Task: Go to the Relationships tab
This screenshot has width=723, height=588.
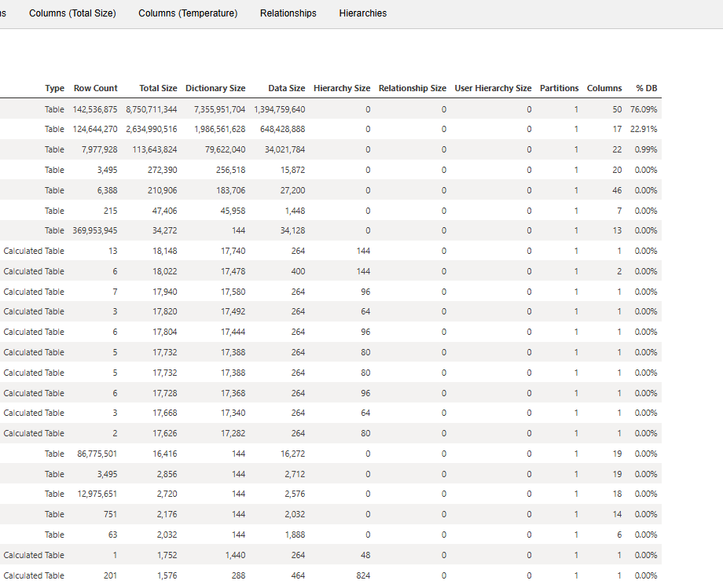Action: (x=288, y=13)
